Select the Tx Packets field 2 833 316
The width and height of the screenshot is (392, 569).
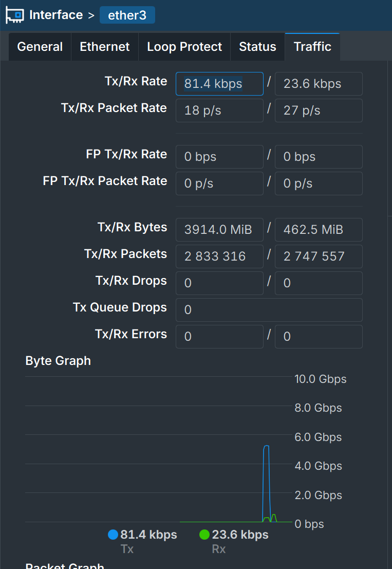point(219,256)
